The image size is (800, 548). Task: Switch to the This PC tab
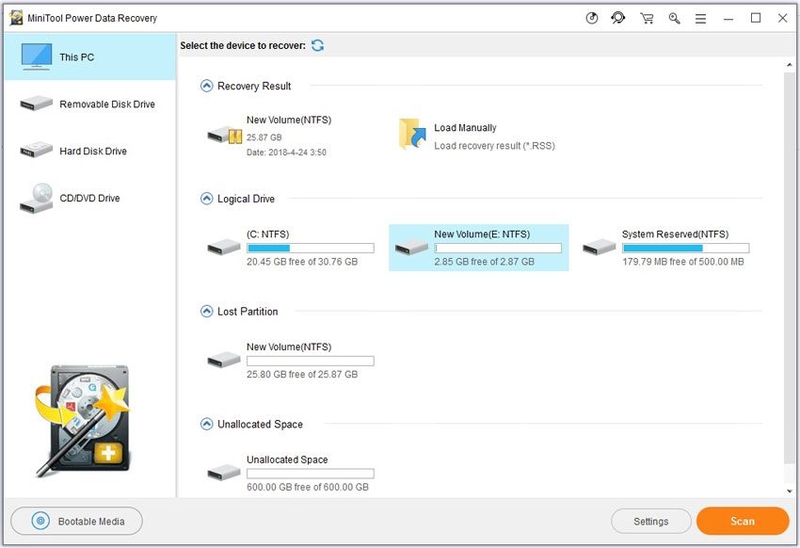[90, 57]
